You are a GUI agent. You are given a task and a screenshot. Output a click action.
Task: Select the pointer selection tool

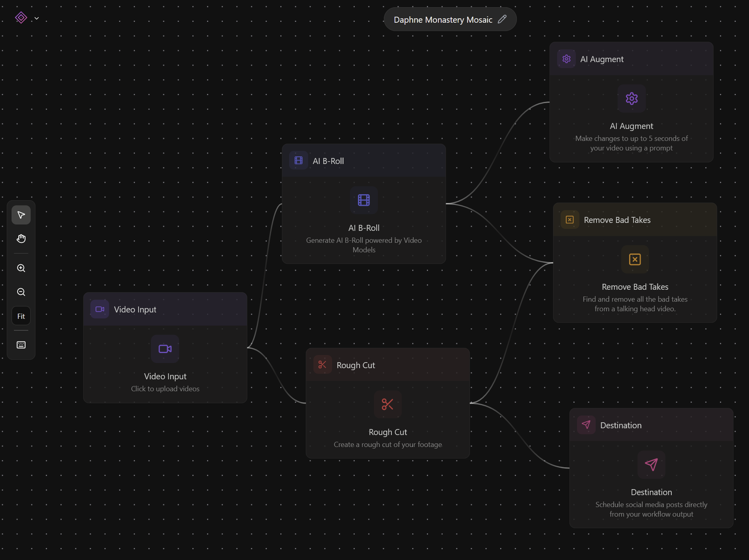pyautogui.click(x=21, y=215)
